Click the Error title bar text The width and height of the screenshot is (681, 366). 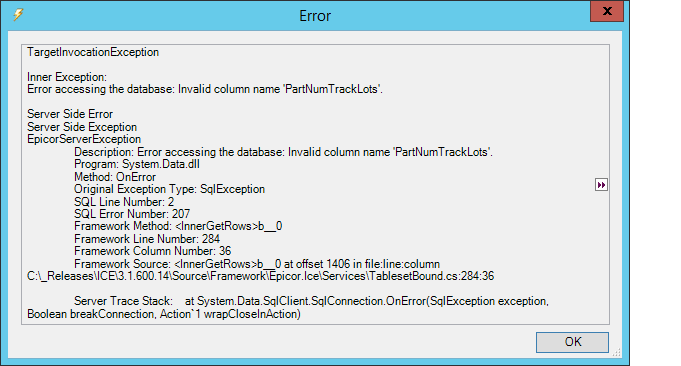pos(315,16)
